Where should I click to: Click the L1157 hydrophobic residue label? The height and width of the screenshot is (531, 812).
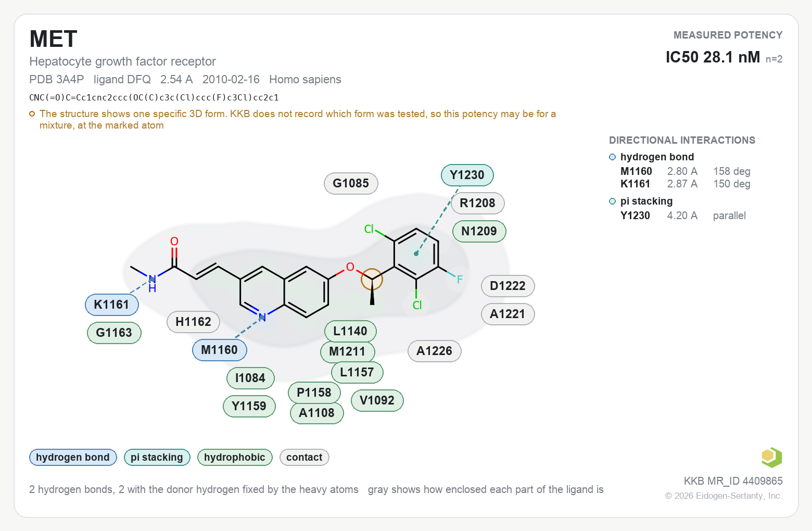coord(357,372)
